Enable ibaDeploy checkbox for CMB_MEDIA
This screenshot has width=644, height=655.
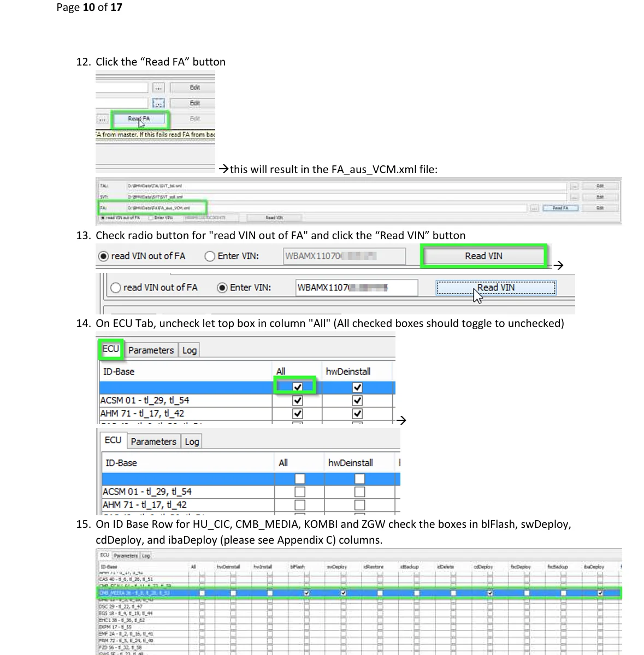tap(601, 593)
